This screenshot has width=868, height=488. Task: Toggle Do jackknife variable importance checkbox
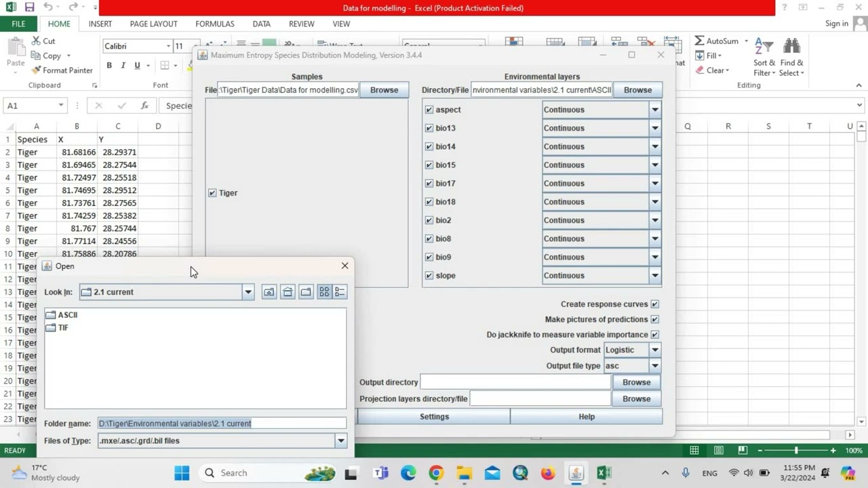(654, 335)
